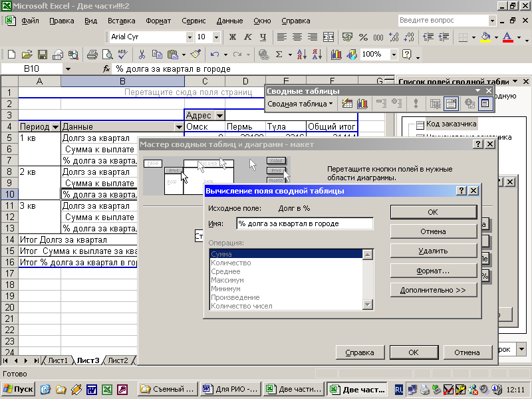
Task: Toggle italic (К) formatting
Action: click(x=247, y=37)
